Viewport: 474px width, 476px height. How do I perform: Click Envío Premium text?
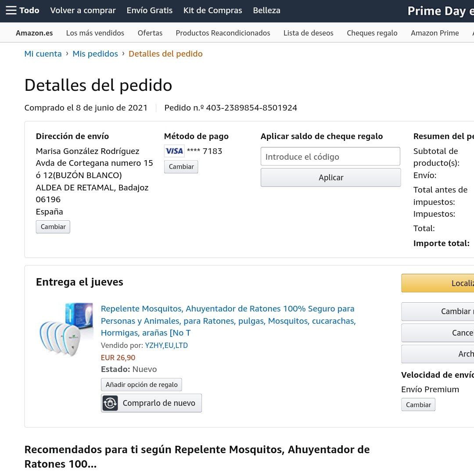click(x=430, y=390)
